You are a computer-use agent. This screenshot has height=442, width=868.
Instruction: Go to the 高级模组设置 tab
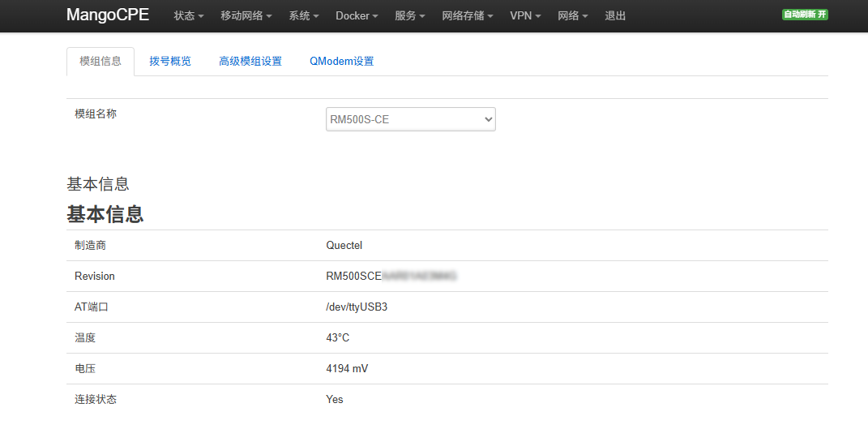[250, 61]
